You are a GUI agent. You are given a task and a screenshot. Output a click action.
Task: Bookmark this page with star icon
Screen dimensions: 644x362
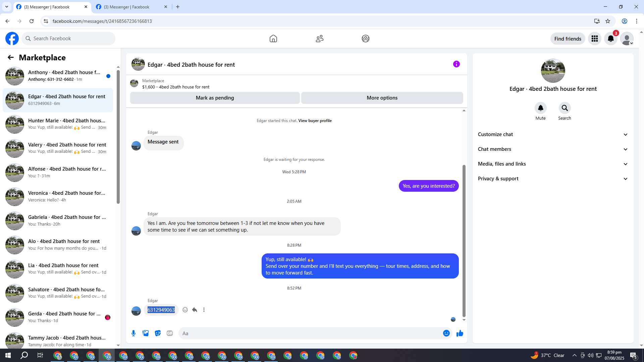point(608,21)
